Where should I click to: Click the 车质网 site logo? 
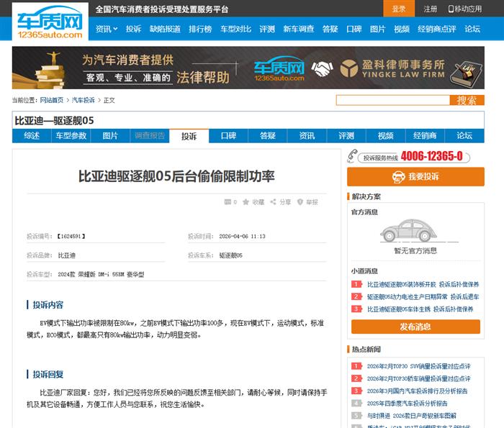point(48,22)
